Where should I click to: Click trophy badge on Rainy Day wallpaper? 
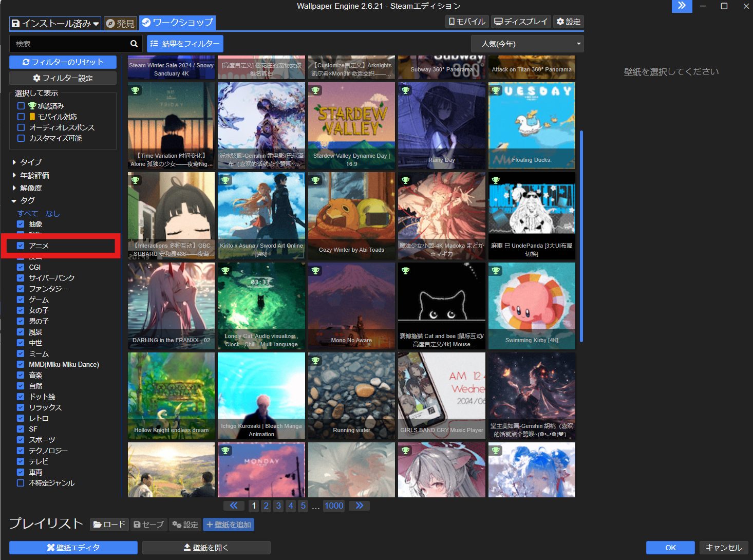point(405,90)
